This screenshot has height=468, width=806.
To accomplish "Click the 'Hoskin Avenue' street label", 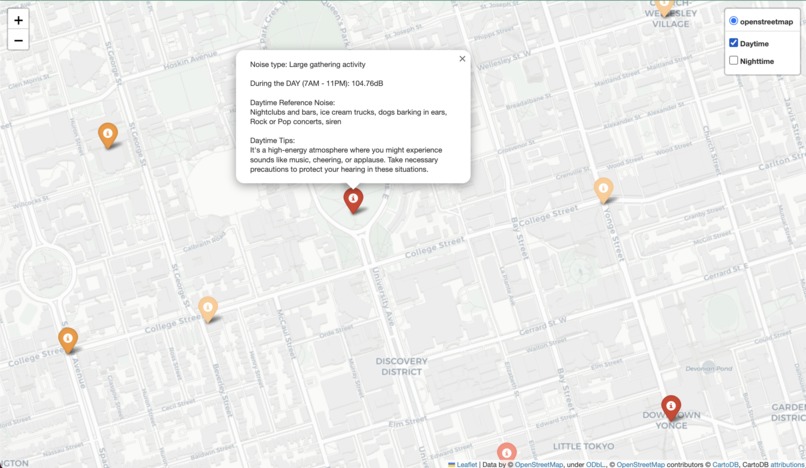I will point(190,60).
